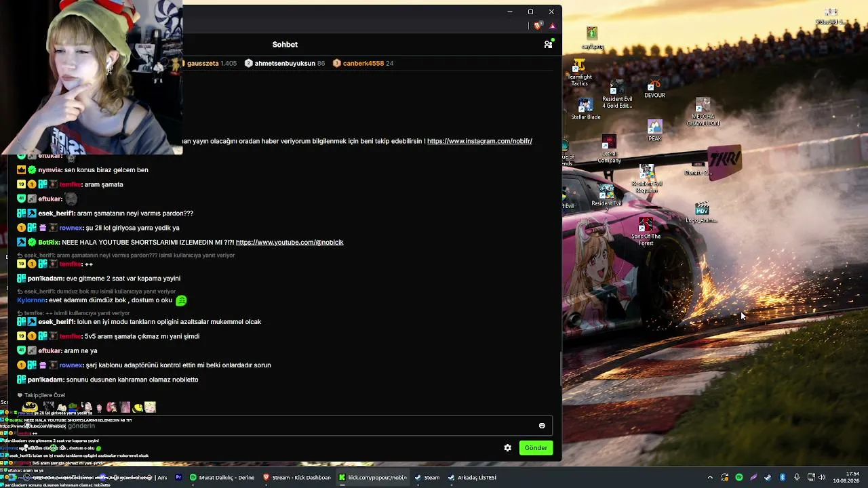Click username nymvia in chat

coord(50,169)
